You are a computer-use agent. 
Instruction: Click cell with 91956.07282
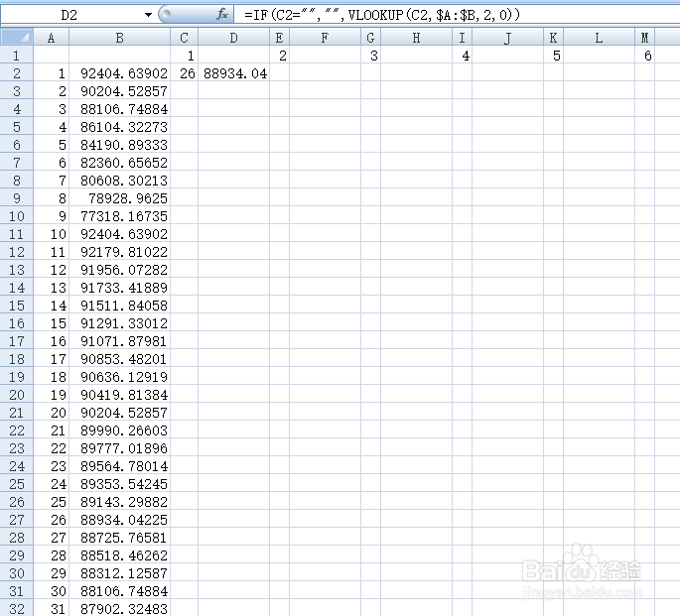pyautogui.click(x=120, y=270)
